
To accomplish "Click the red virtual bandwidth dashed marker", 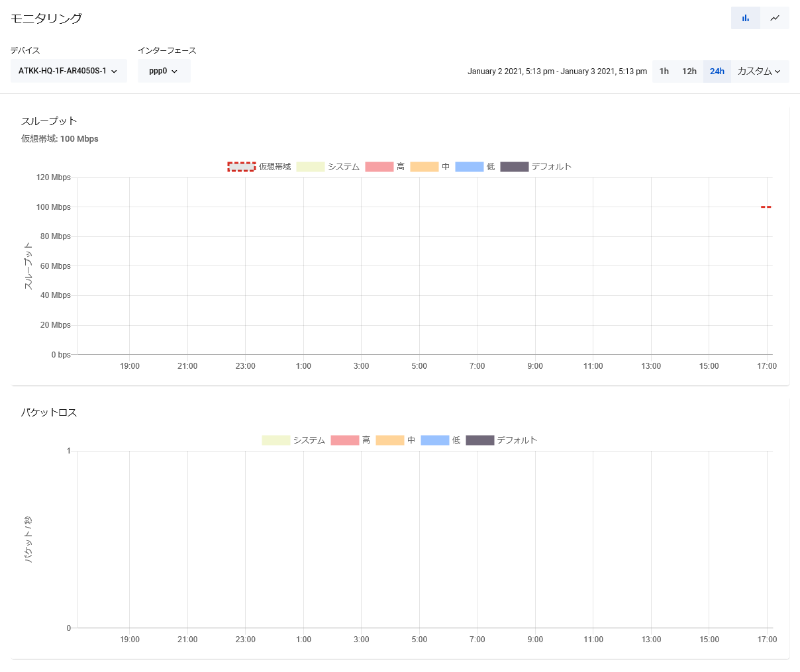I will [x=766, y=207].
